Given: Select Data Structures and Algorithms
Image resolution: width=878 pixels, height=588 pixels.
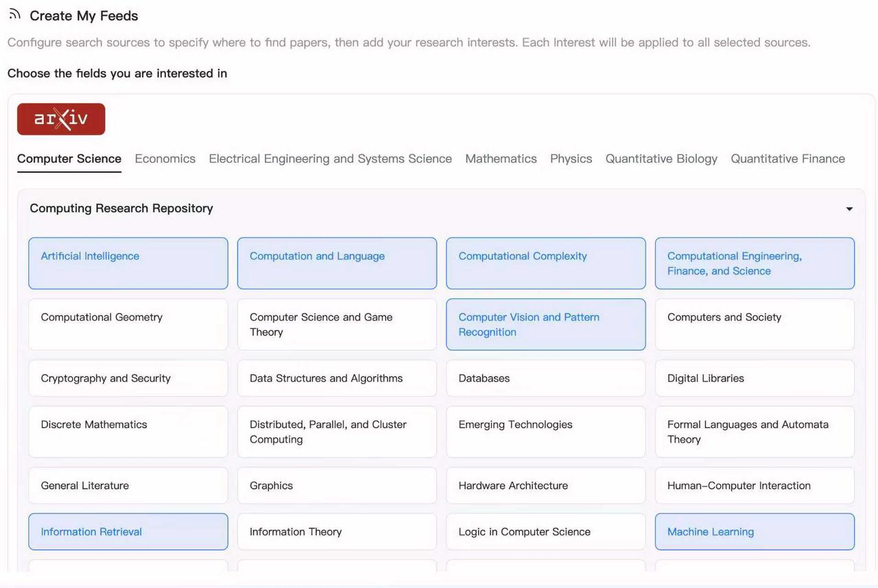Looking at the screenshot, I should click(x=337, y=378).
